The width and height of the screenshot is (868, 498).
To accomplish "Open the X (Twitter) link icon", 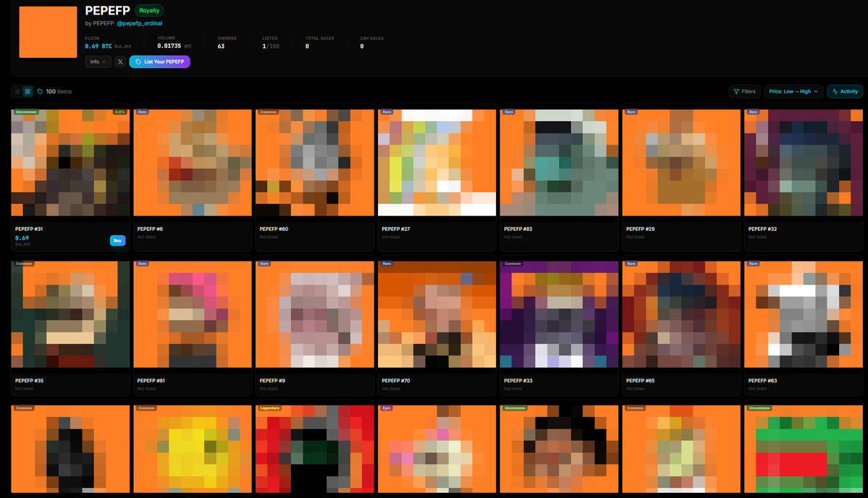I will pos(120,62).
